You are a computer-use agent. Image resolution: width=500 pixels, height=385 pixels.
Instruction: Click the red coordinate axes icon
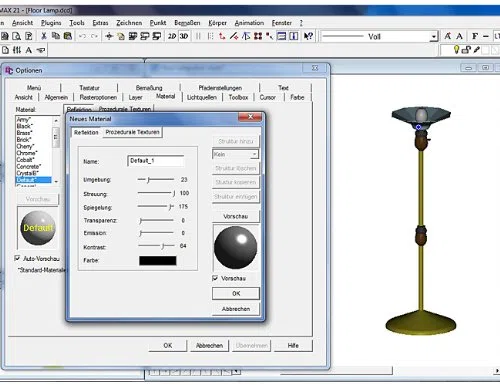(x=222, y=36)
